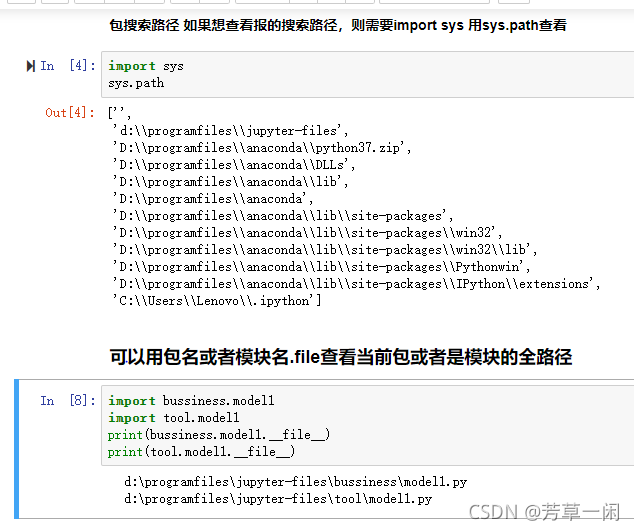Image resolution: width=634 pixels, height=530 pixels.
Task: Click the 'import tool.model1' code line
Action: coord(173,418)
